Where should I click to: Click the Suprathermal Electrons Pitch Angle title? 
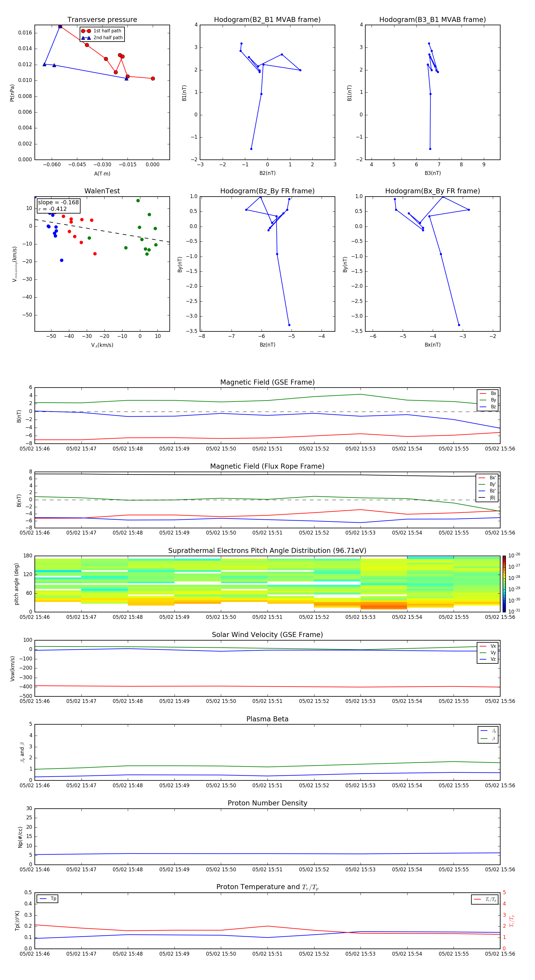pyautogui.click(x=267, y=551)
